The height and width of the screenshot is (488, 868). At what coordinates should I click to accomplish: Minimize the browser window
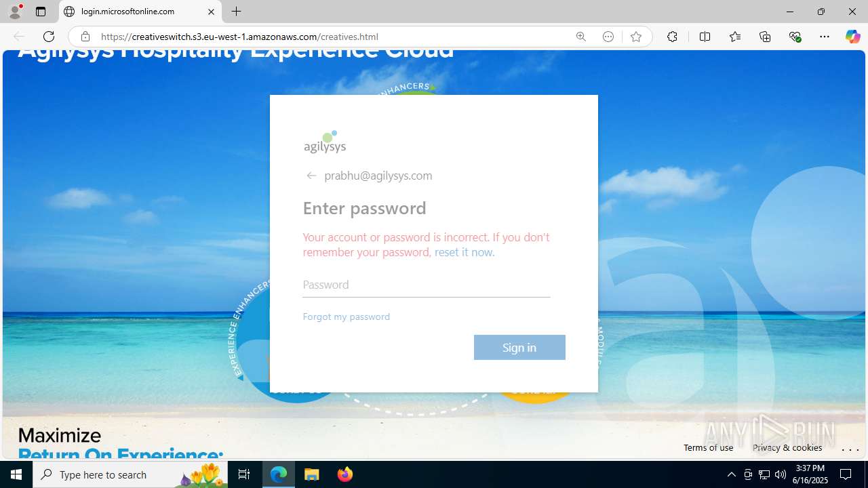[x=789, y=12]
